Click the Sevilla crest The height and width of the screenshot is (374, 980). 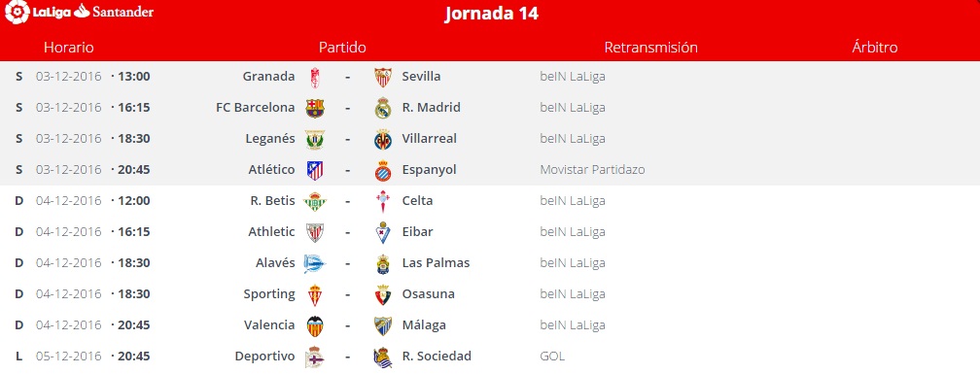(x=383, y=78)
